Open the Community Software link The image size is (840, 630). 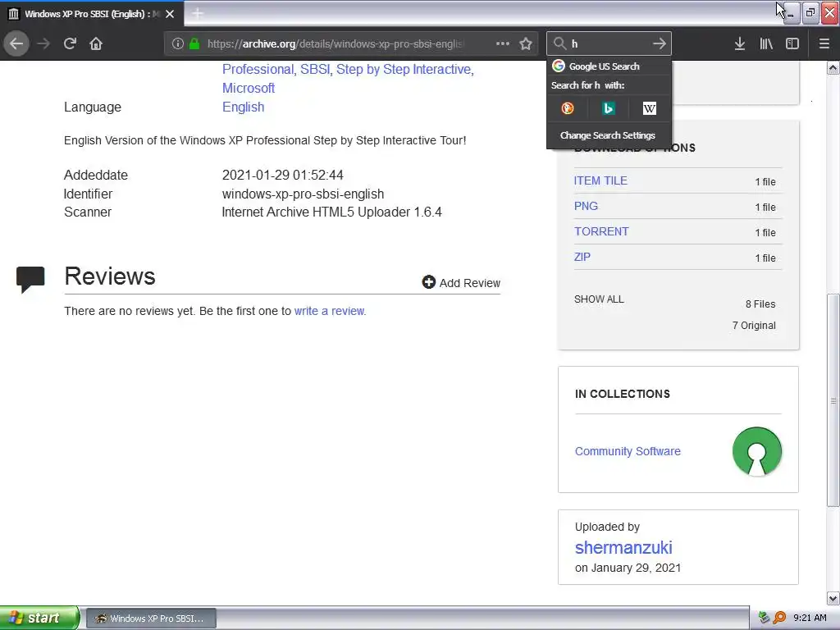pyautogui.click(x=628, y=451)
